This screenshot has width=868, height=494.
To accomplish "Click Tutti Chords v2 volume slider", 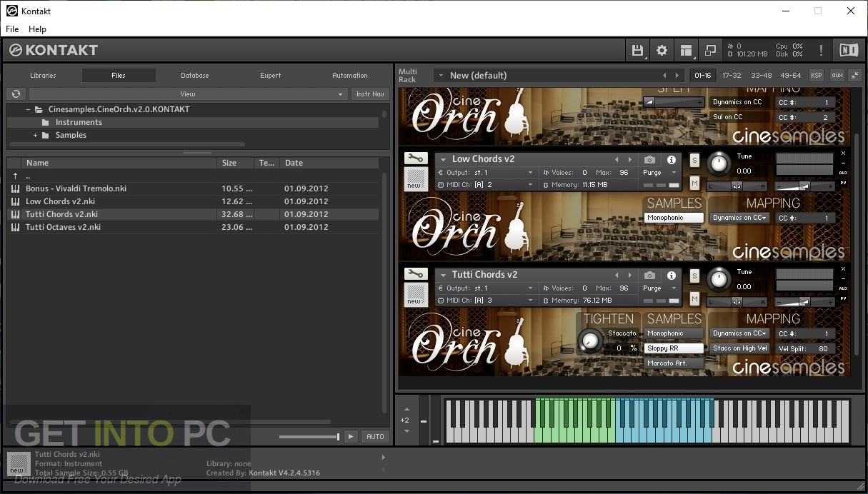I will pos(804,301).
